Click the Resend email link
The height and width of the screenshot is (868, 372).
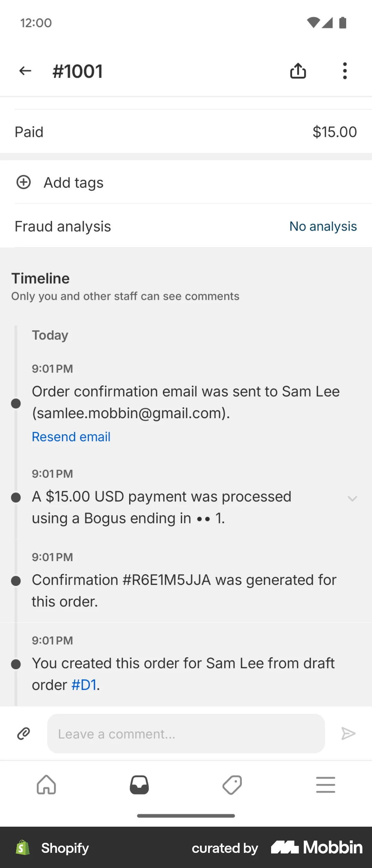pos(71,437)
